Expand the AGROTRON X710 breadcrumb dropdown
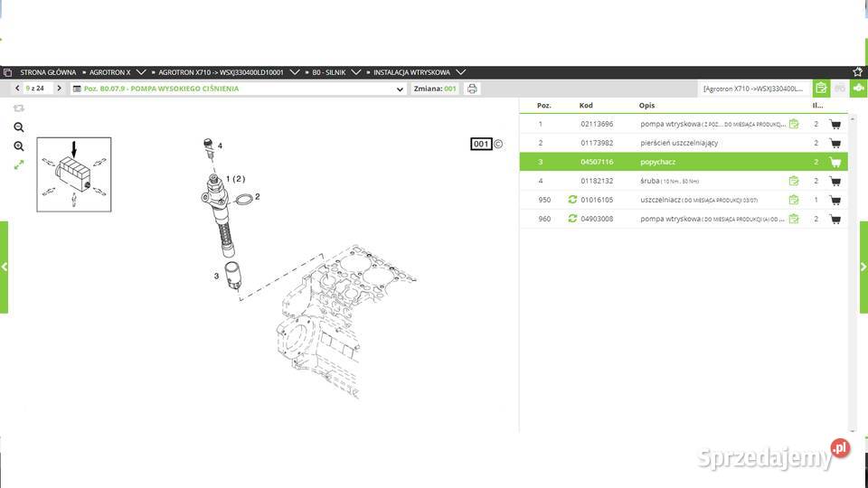 (x=295, y=72)
